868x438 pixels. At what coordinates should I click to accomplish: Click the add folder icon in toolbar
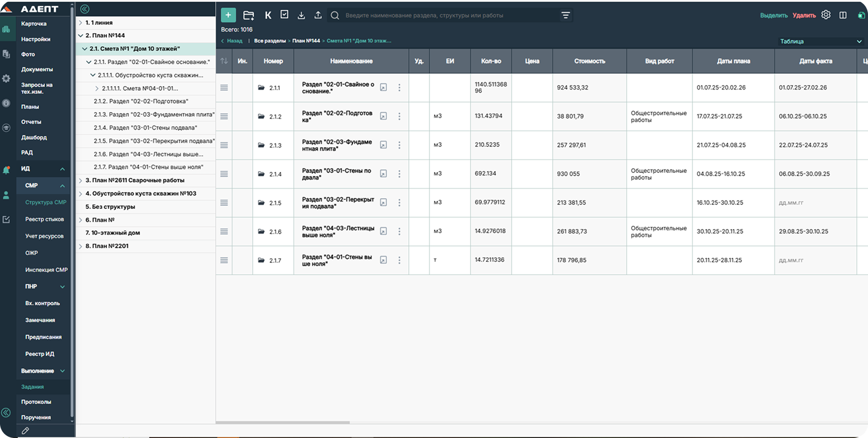248,15
